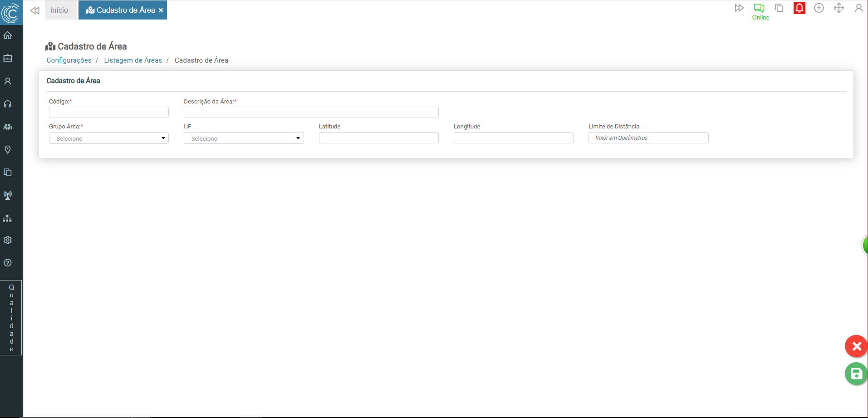Click the settings gear in sidebar

click(x=8, y=240)
